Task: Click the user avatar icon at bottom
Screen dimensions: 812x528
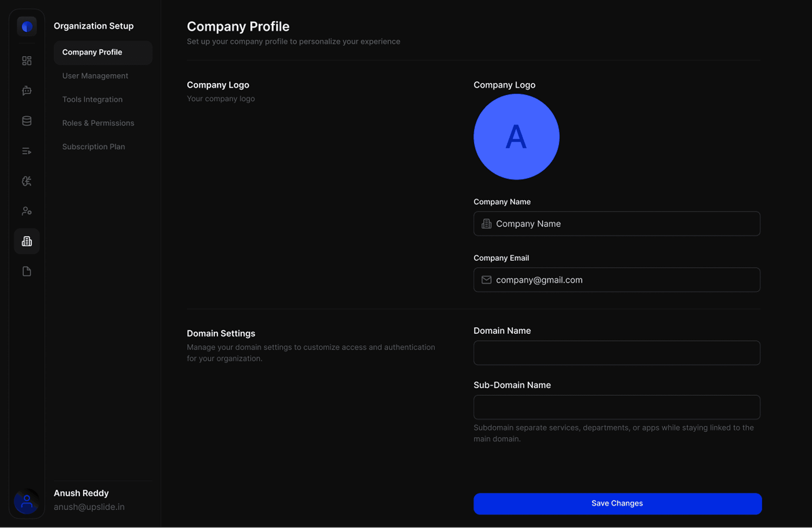Action: (x=27, y=501)
